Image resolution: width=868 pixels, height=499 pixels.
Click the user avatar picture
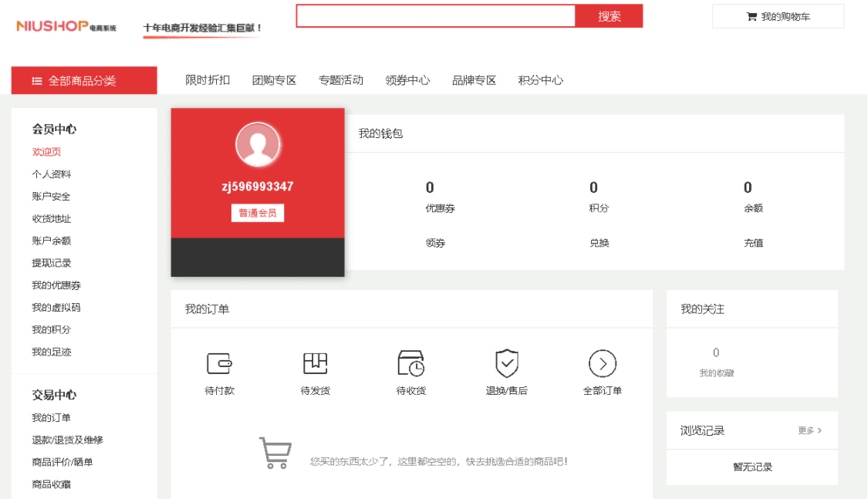tap(257, 144)
